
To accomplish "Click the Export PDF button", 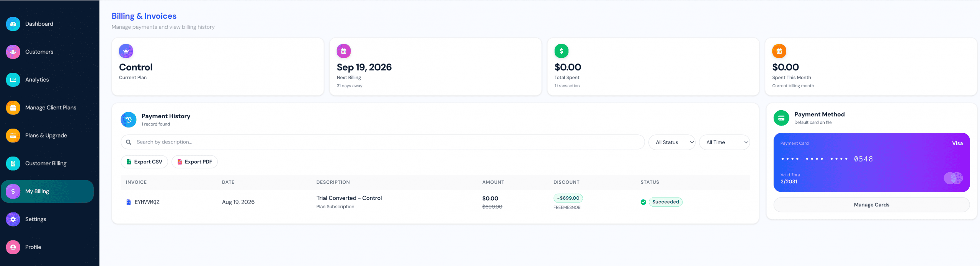I will 194,162.
